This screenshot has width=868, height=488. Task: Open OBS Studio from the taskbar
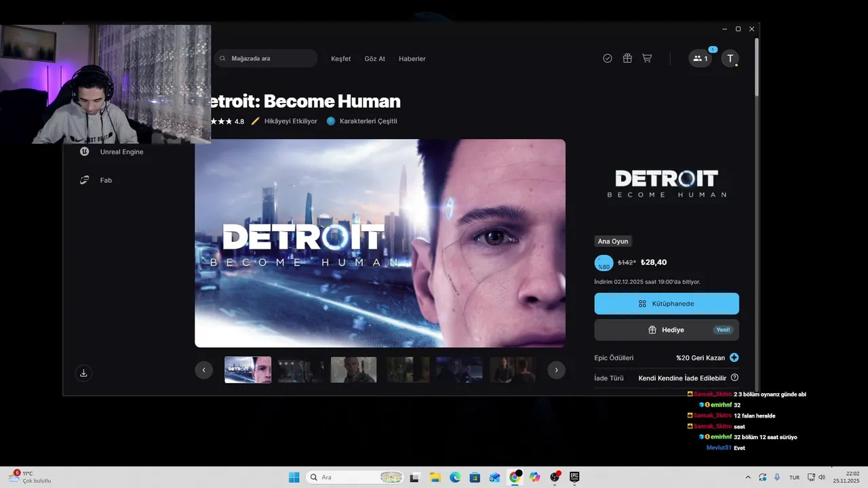coord(555,477)
